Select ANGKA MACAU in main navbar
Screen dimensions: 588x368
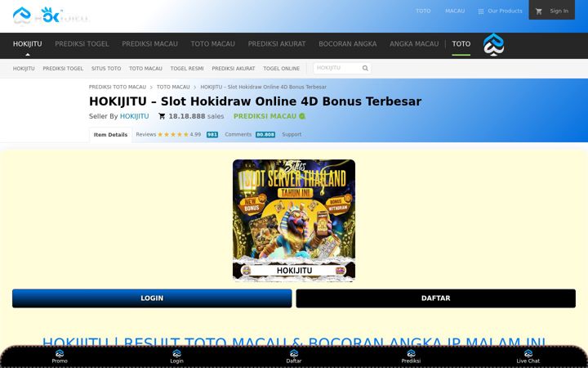pyautogui.click(x=414, y=44)
